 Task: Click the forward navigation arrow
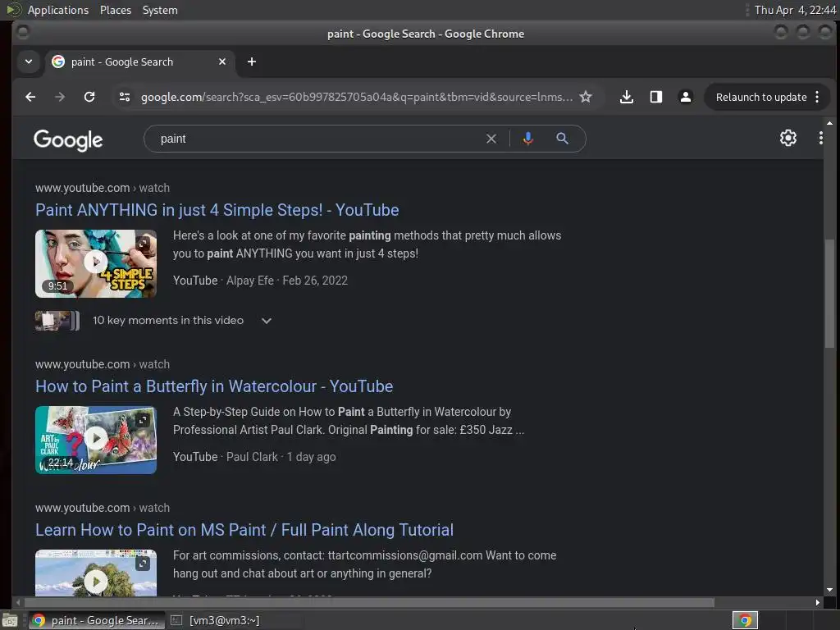point(59,97)
